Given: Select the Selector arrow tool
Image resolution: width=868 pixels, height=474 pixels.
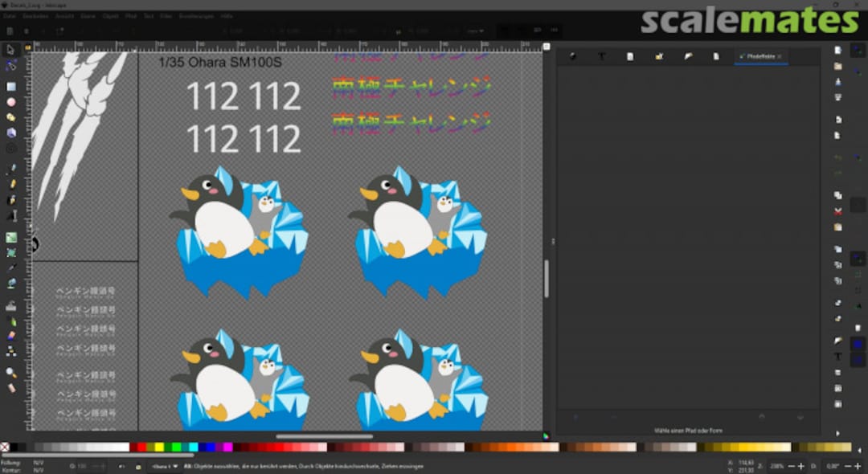Looking at the screenshot, I should pyautogui.click(x=11, y=50).
